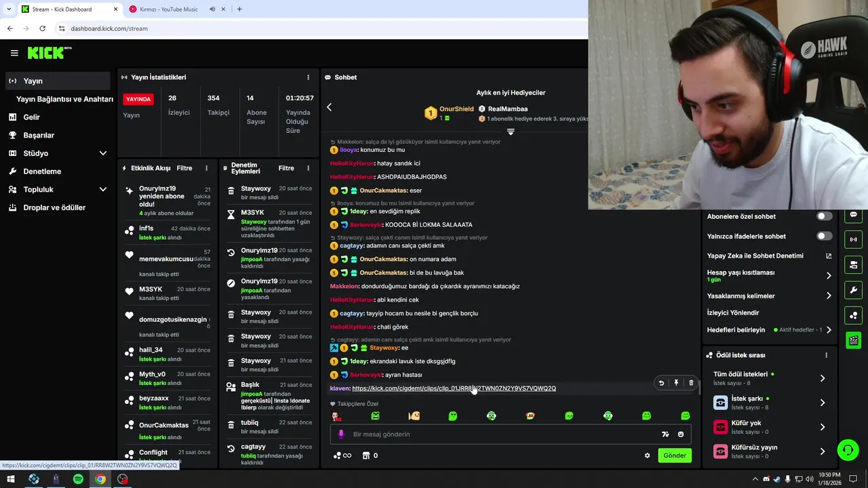The width and height of the screenshot is (868, 488).
Task: Open Spotify from the taskbar
Action: 78,479
